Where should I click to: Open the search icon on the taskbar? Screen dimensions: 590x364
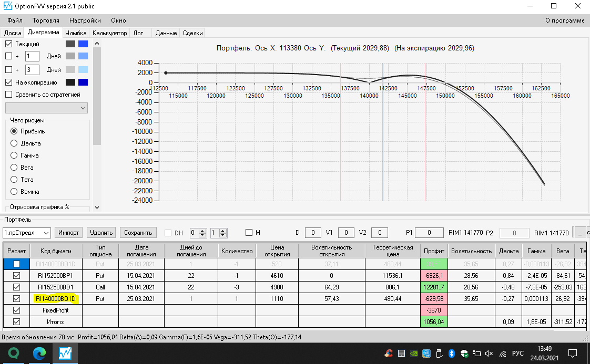coord(14,353)
